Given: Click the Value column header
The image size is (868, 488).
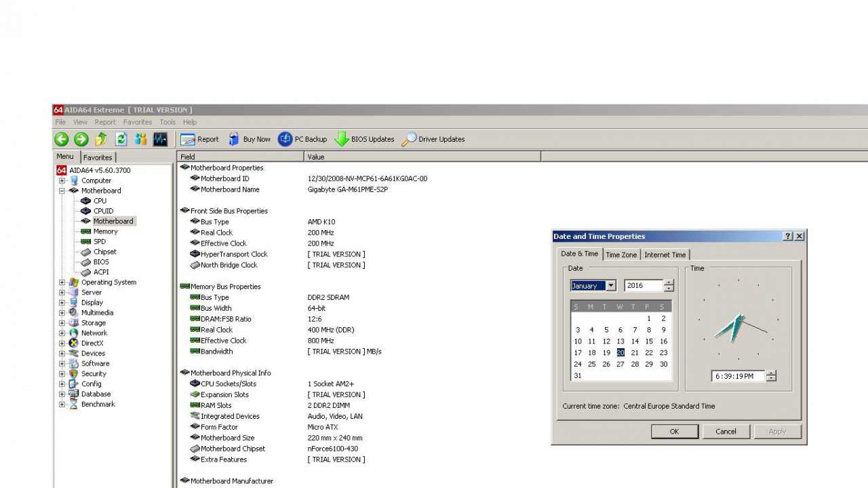Looking at the screenshot, I should pyautogui.click(x=422, y=157).
